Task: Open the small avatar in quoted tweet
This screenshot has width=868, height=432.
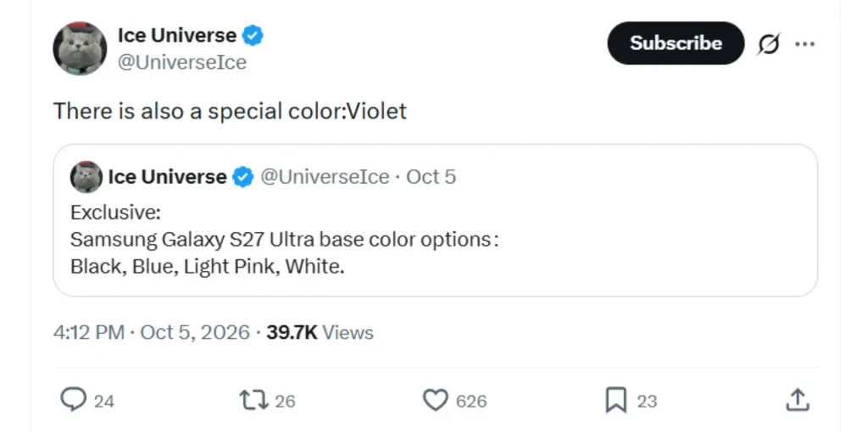Action: coord(86,177)
